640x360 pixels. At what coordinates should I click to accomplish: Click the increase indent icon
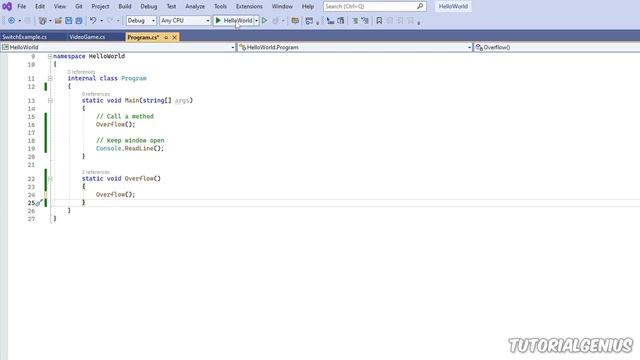tap(340, 20)
